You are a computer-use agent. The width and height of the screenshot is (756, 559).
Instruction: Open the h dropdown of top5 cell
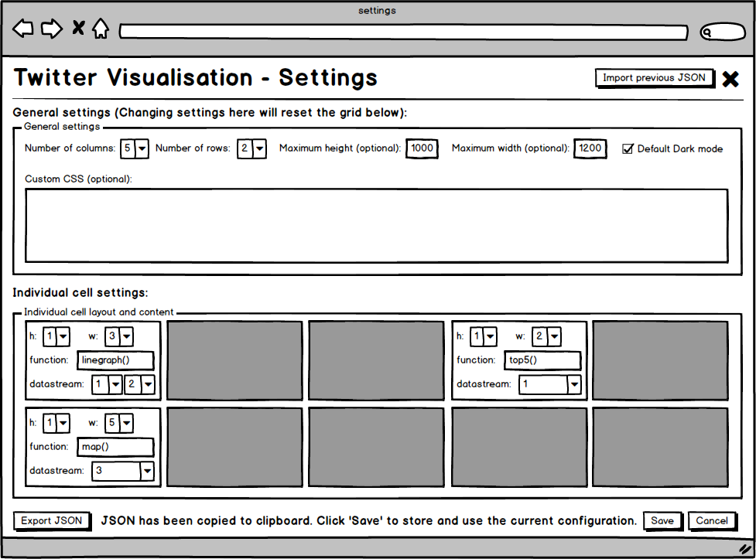484,336
